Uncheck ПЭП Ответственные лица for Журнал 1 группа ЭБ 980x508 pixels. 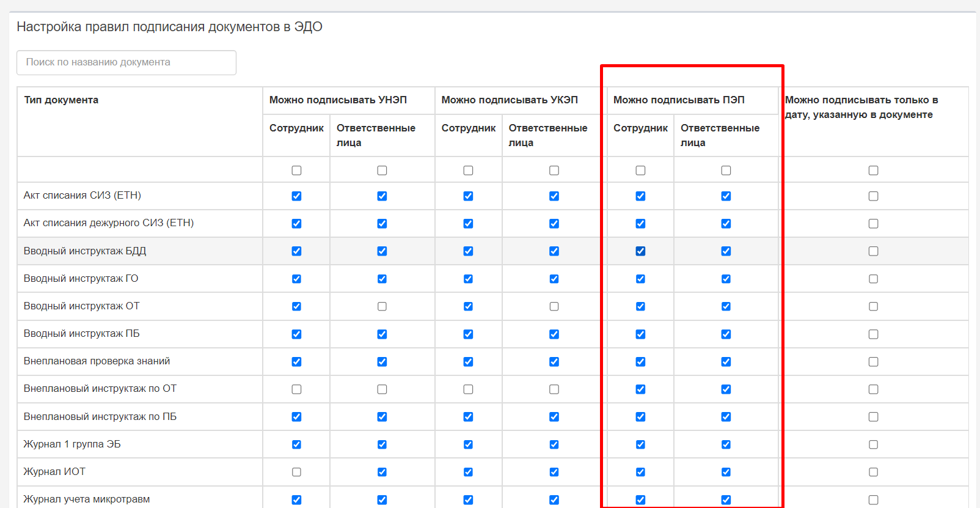coord(726,444)
